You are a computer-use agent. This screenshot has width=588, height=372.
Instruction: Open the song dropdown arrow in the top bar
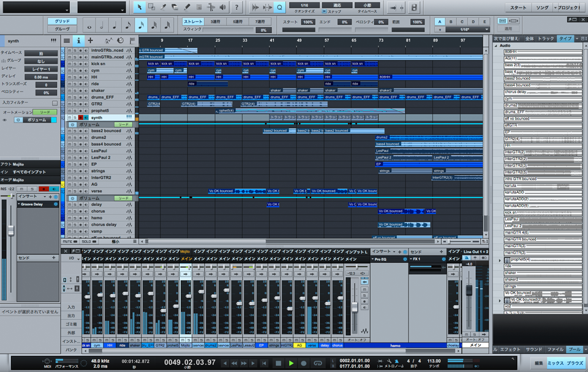coord(556,7)
